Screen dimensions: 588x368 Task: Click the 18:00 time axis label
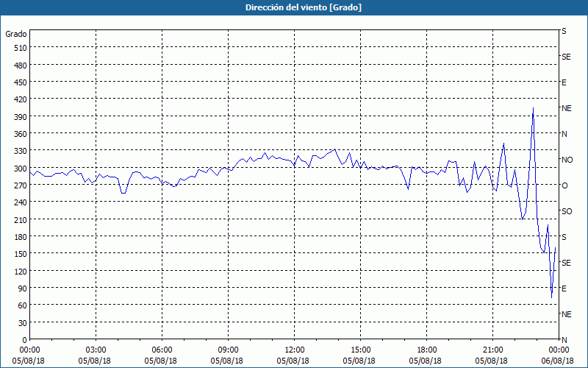pos(427,350)
